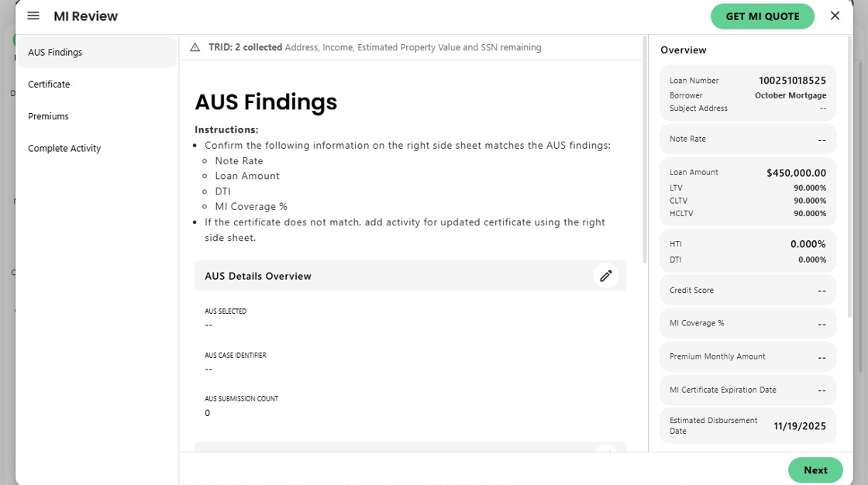
Task: Select the MI Coverage % overview card
Action: 748,324
